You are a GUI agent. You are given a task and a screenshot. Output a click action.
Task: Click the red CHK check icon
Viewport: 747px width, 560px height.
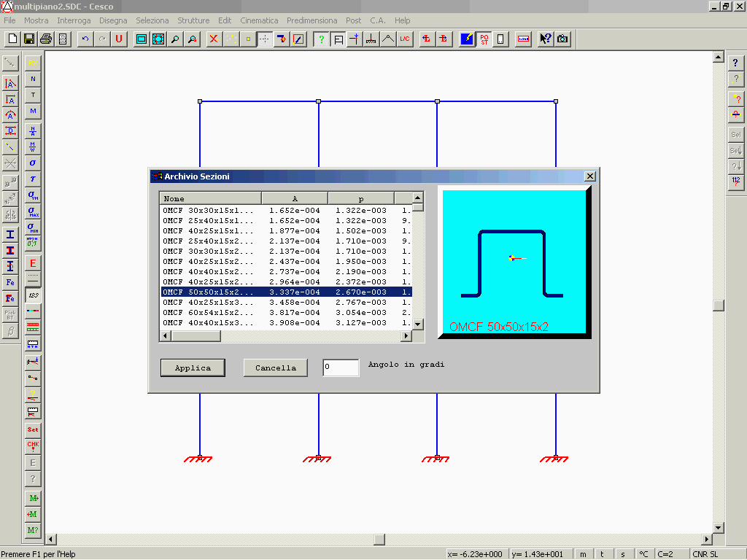coord(33,446)
